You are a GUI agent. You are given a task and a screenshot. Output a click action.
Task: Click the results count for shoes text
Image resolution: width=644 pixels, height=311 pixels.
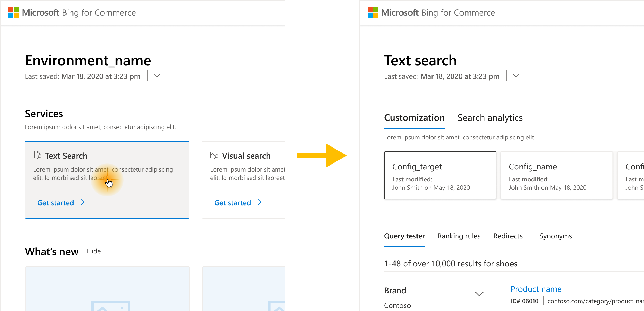click(x=451, y=264)
